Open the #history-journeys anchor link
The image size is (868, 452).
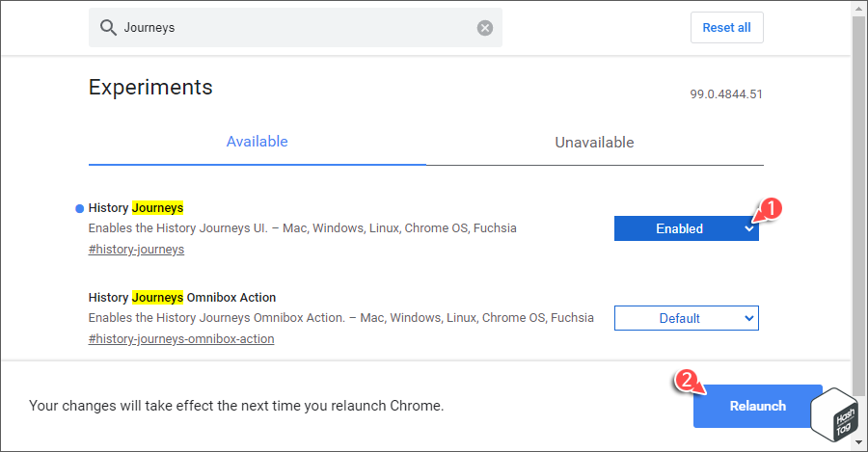136,250
